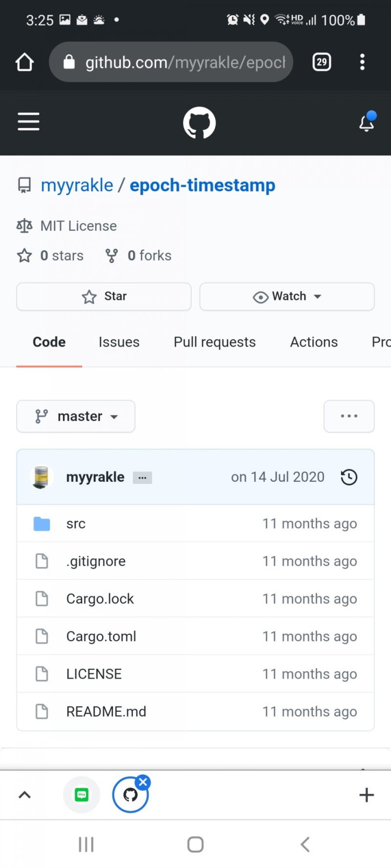Open the browser three-dot overflow menu
Viewport: 391px width, 868px height.
coord(362,62)
